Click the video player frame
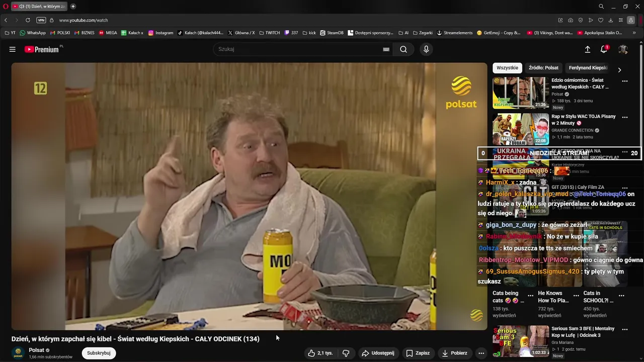 (x=250, y=196)
